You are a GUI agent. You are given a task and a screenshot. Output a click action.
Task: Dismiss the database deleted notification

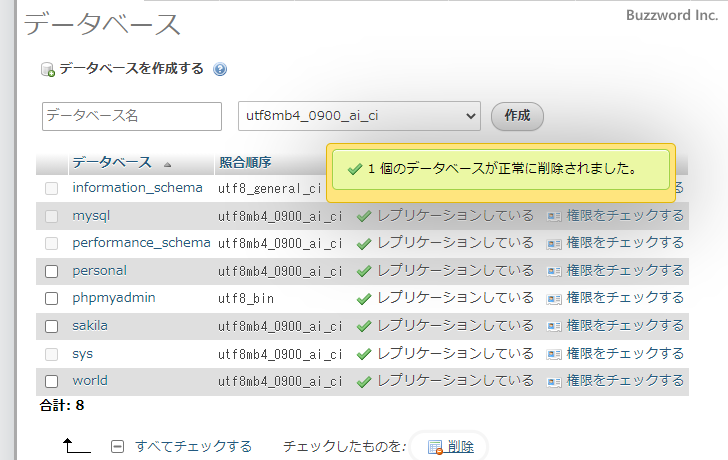pyautogui.click(x=501, y=169)
